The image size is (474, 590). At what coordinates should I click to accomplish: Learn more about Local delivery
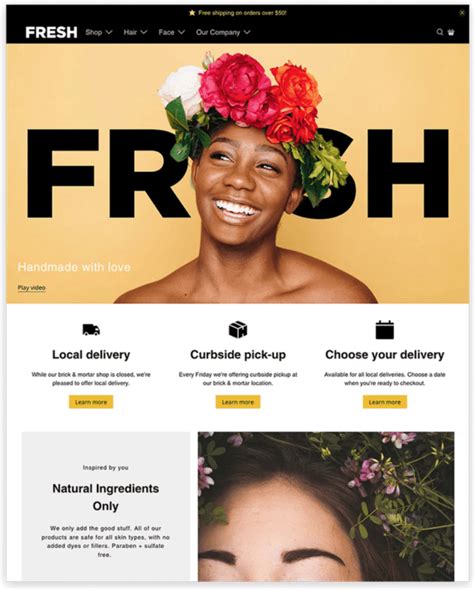(x=91, y=402)
